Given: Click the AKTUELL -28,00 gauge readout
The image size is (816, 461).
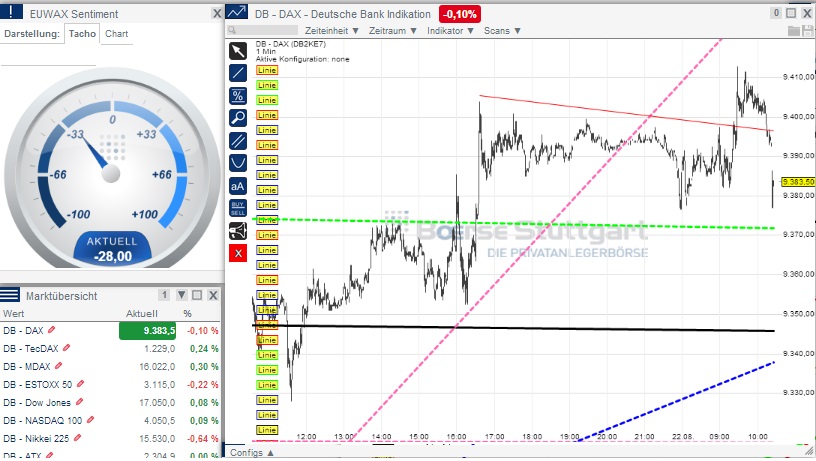Looking at the screenshot, I should [112, 249].
